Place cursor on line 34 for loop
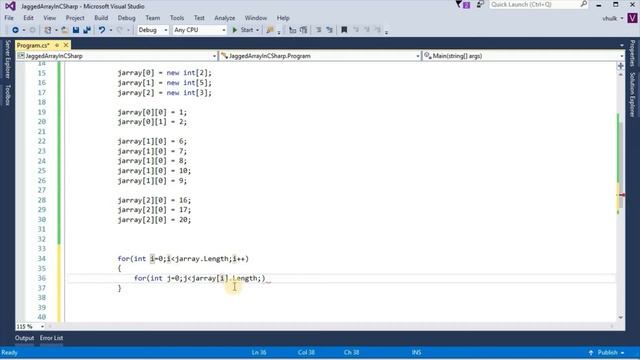This screenshot has height=360, width=640. [183, 259]
